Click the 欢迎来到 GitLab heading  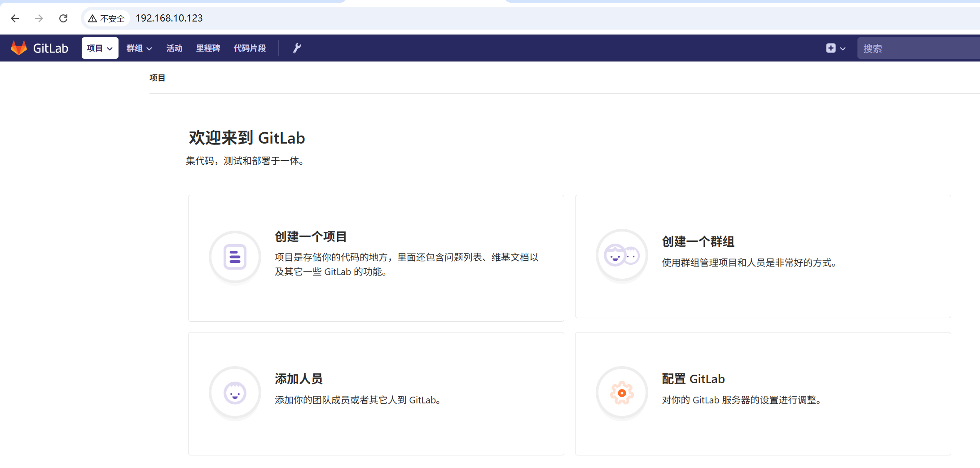coord(246,138)
